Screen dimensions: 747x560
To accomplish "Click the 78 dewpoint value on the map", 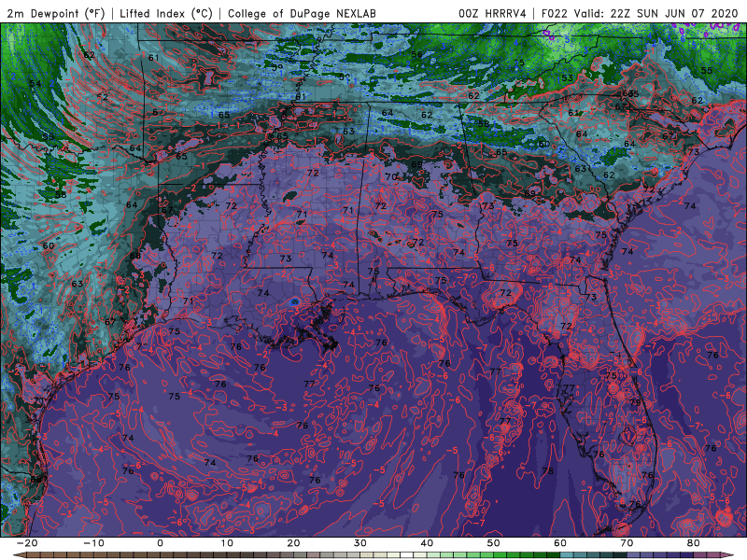I will point(547,471).
